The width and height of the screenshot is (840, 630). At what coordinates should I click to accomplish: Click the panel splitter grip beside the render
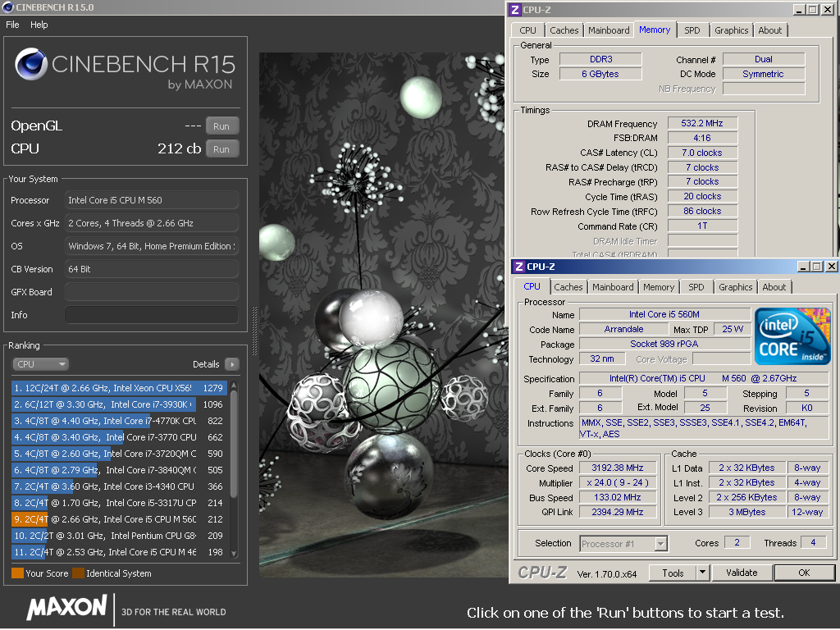click(x=254, y=331)
